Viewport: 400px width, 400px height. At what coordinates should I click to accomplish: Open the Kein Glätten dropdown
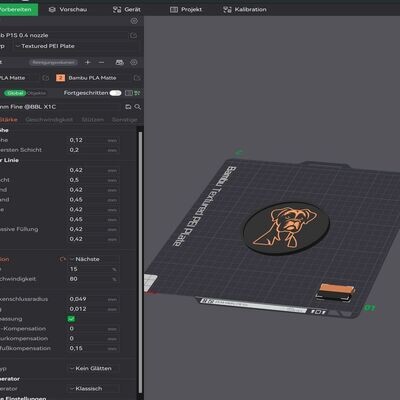(93, 369)
